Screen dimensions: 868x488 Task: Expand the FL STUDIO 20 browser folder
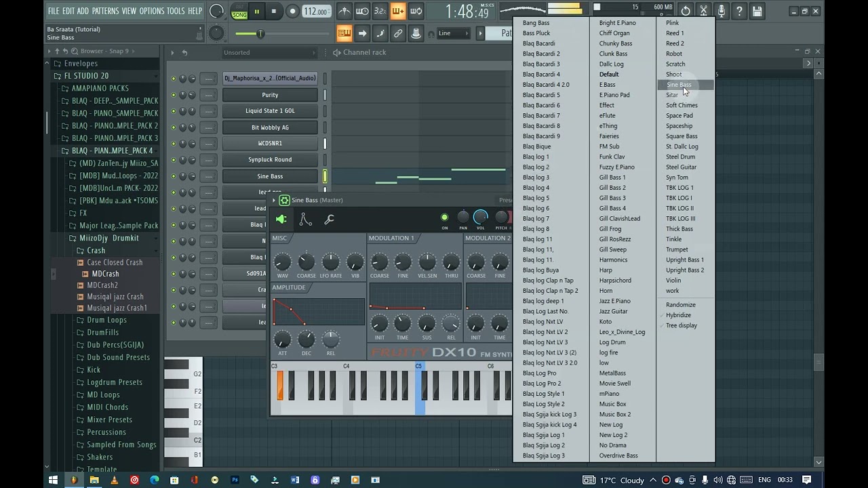click(86, 76)
